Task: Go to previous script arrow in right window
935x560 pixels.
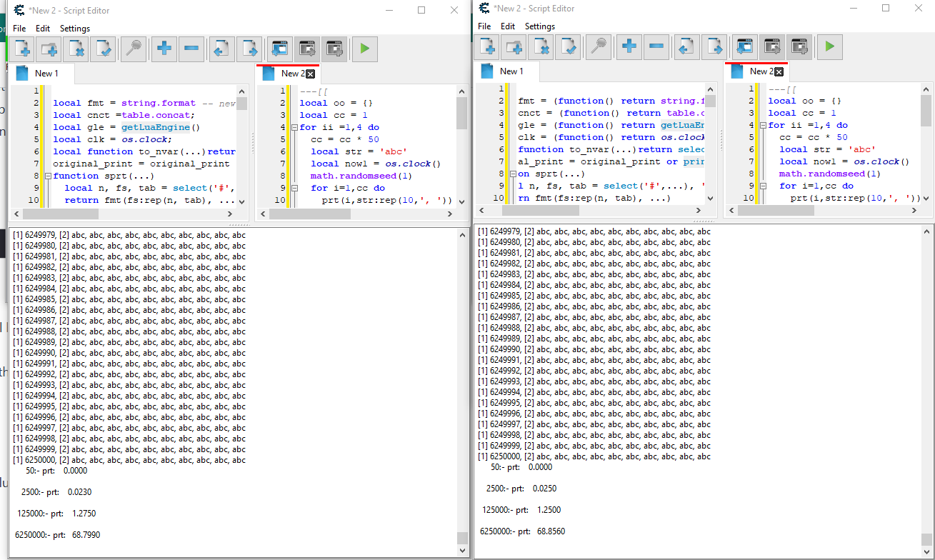Action: 686,47
